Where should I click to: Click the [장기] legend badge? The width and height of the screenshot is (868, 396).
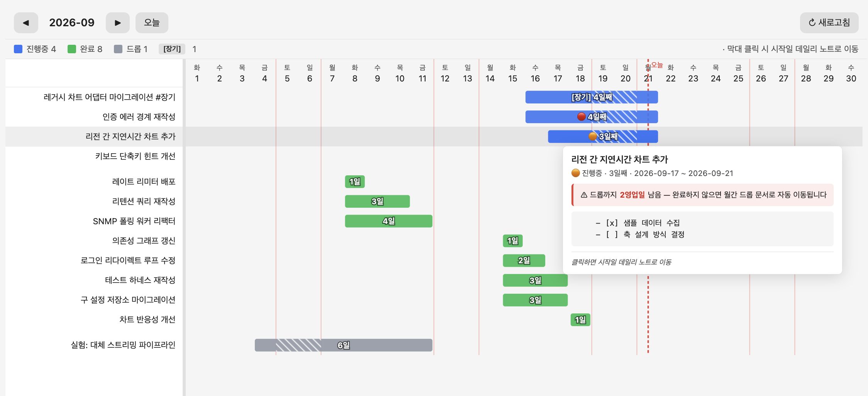point(172,49)
